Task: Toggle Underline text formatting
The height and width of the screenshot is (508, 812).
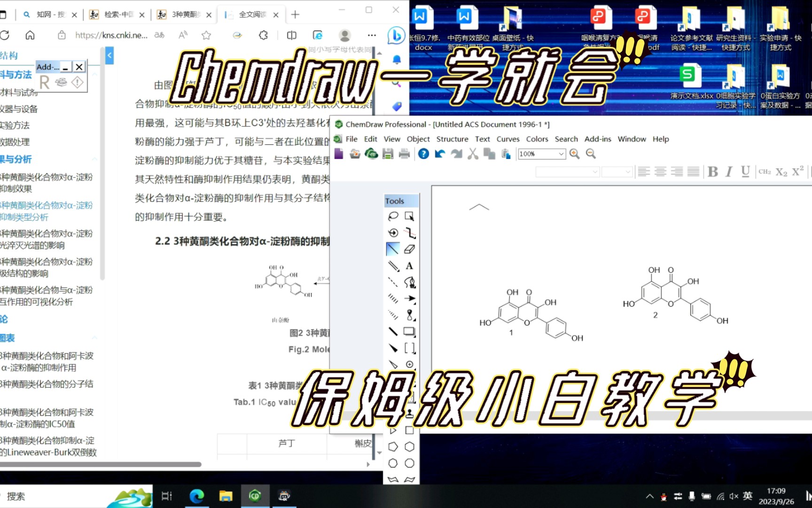Action: [745, 172]
